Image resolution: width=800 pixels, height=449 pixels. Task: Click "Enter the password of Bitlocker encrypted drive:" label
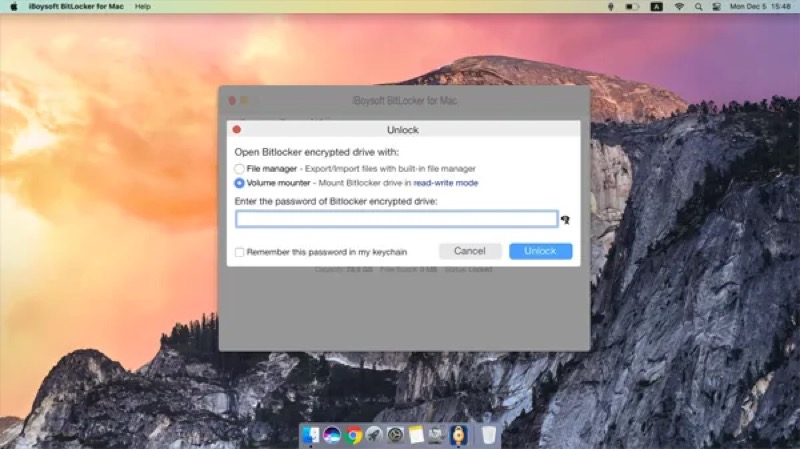336,202
